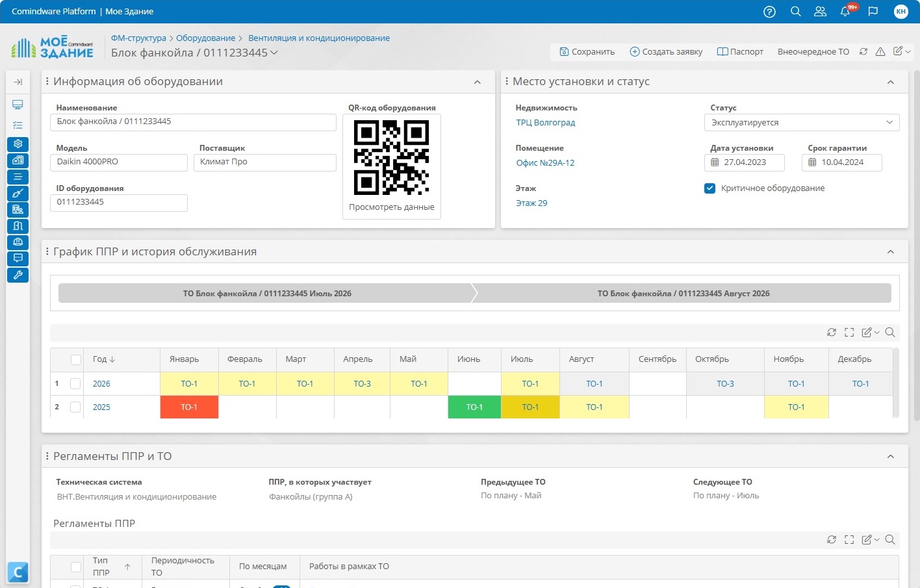Open the Вентиляция и кондиционирование breadcrumb
Image resolution: width=920 pixels, height=588 pixels.
pyautogui.click(x=319, y=38)
